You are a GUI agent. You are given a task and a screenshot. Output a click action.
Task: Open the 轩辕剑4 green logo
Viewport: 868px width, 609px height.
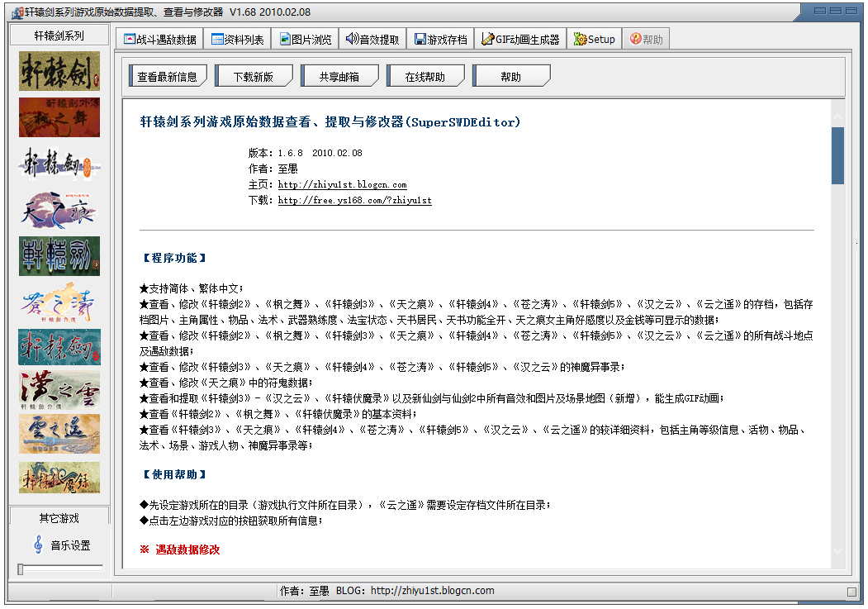[59, 256]
